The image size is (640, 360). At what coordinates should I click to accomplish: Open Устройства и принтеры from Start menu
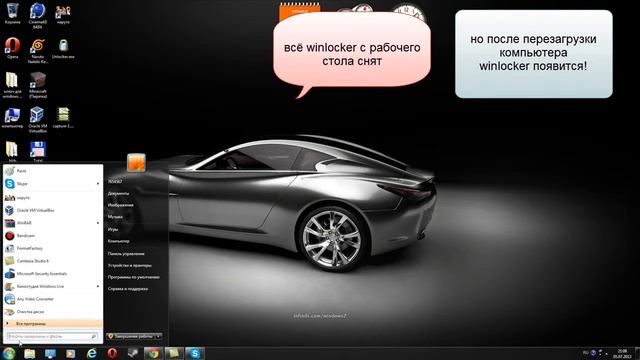(130, 265)
